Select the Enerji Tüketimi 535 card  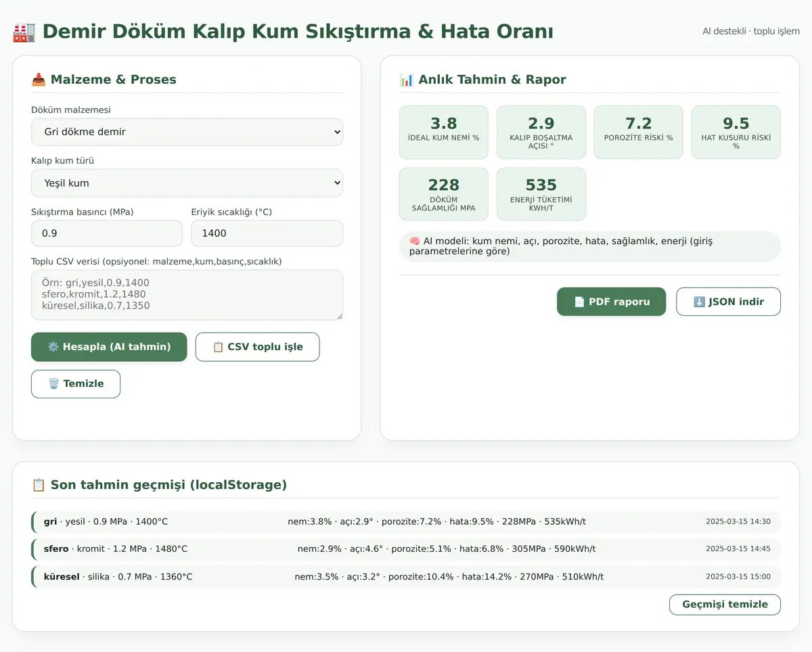[x=541, y=194]
